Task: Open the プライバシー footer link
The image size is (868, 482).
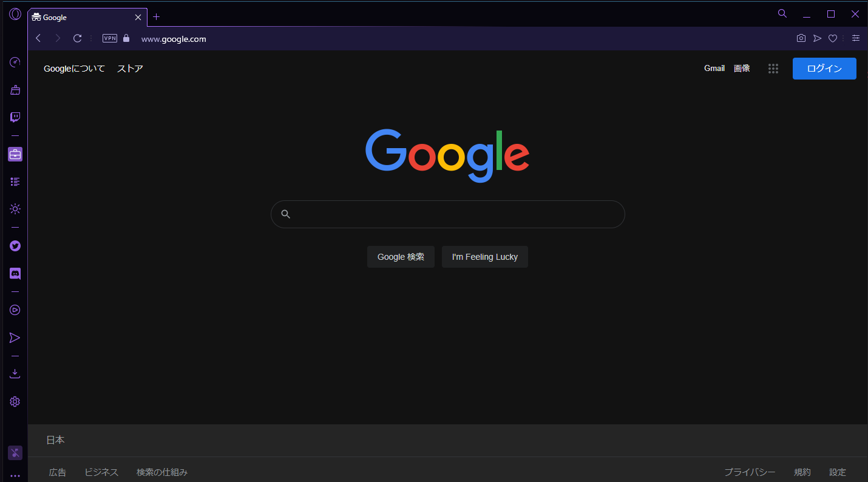Action: tap(750, 472)
